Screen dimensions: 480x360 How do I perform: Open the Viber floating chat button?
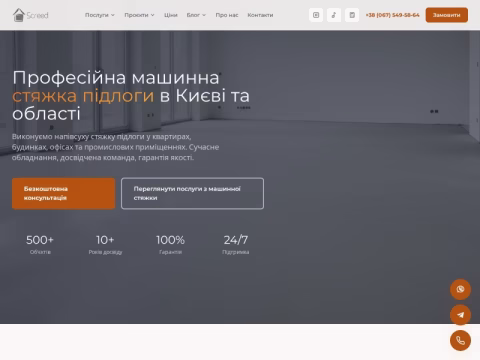[x=460, y=289]
